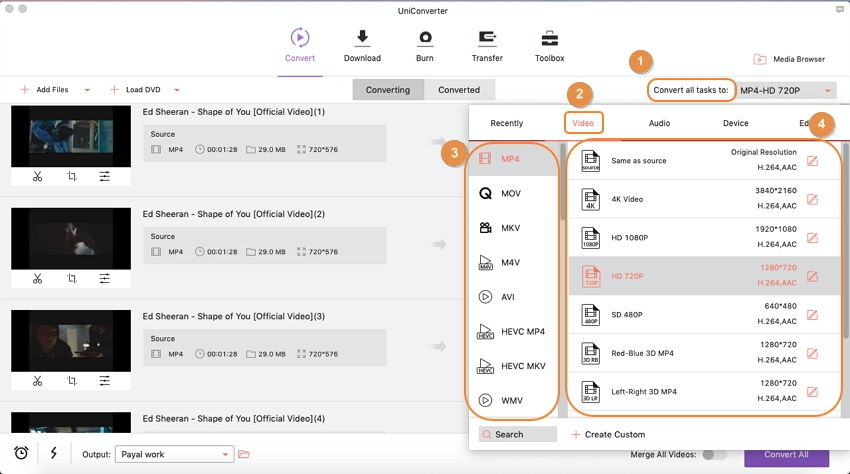The image size is (850, 474).
Task: Select the Video tab in format panel
Action: coord(583,123)
